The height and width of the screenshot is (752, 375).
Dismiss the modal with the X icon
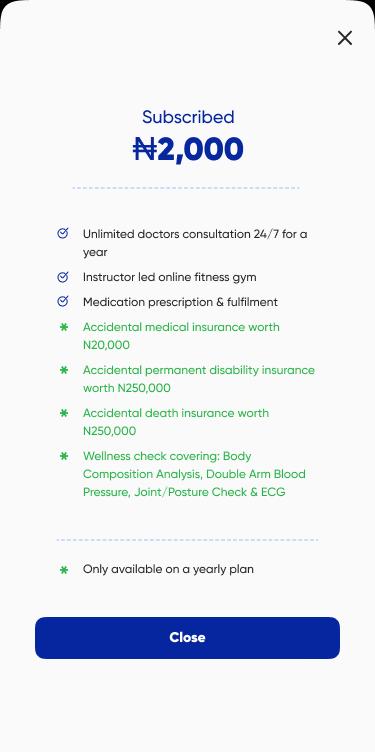(x=345, y=38)
